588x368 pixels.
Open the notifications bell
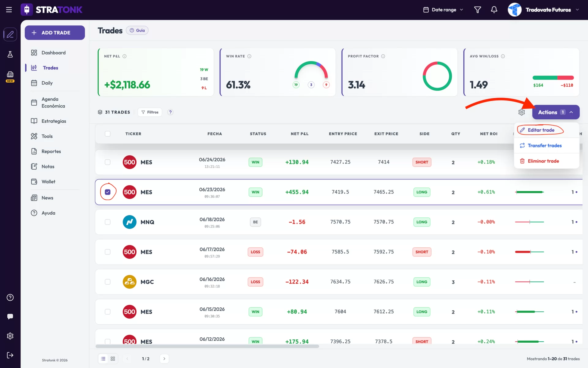point(494,10)
